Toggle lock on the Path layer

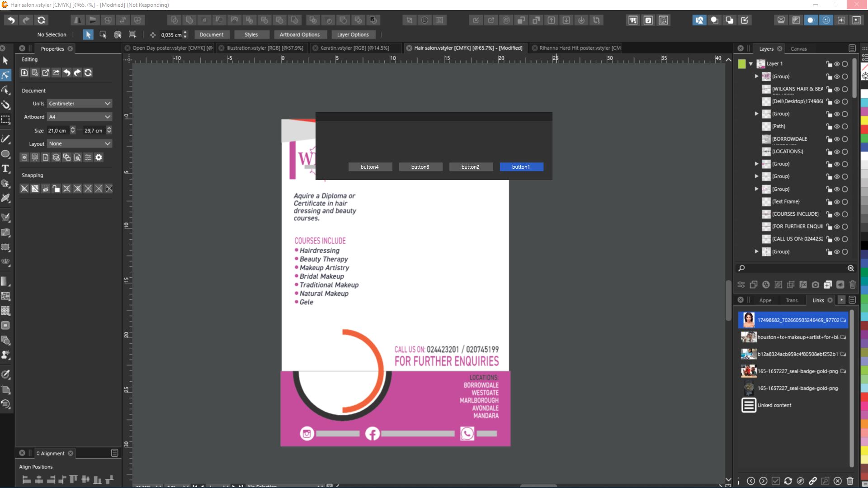(829, 127)
